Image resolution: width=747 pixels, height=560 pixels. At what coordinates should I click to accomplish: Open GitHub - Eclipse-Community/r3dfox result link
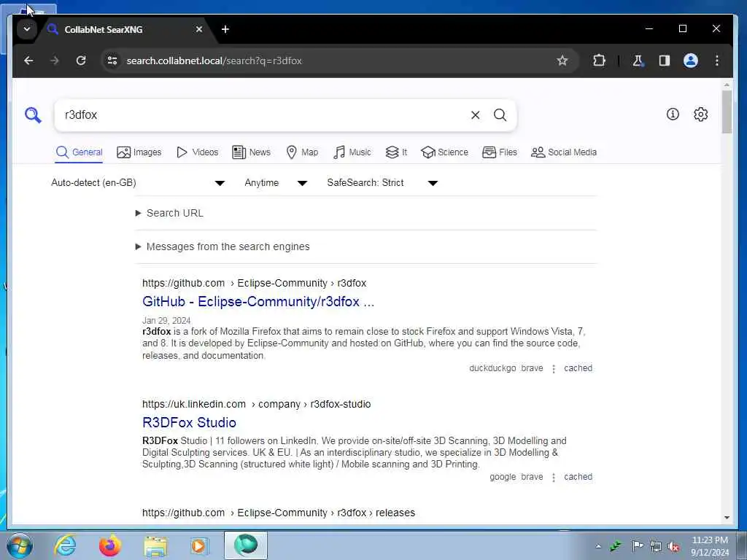coord(258,302)
